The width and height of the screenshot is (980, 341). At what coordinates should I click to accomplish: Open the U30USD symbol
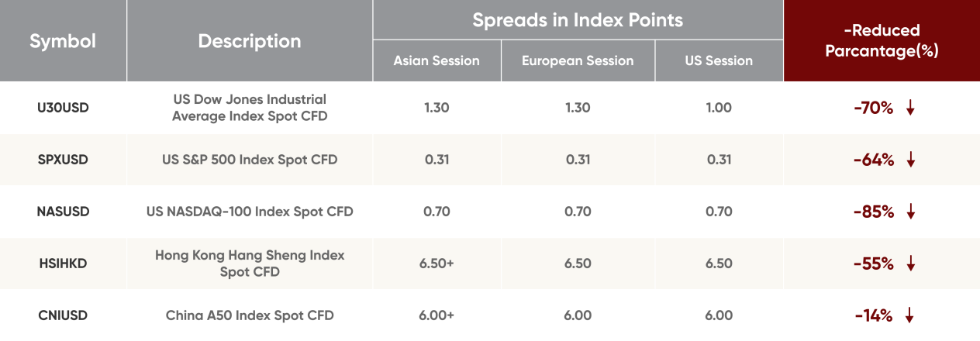[x=63, y=108]
